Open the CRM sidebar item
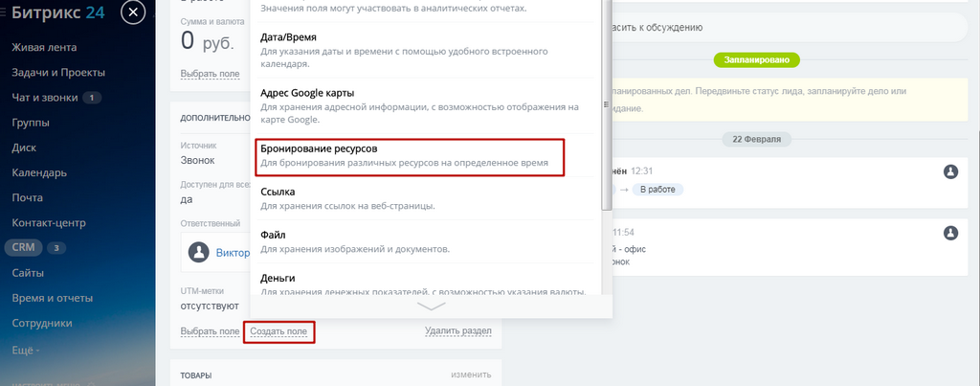Image resolution: width=980 pixels, height=386 pixels. pos(23,248)
